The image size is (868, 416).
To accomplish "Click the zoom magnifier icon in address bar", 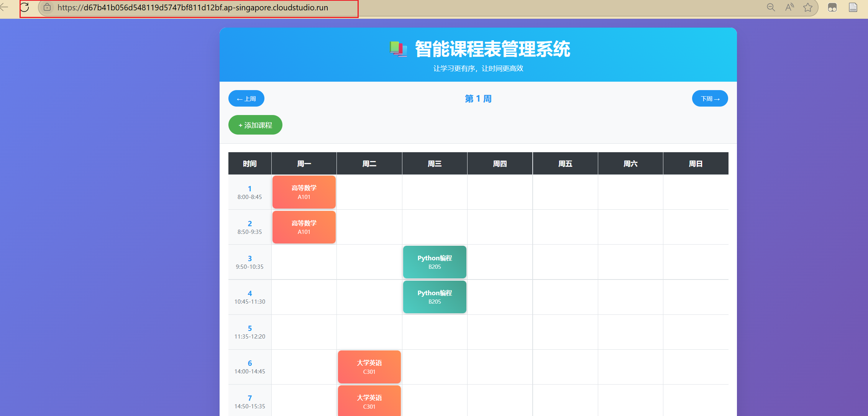I will click(x=771, y=7).
